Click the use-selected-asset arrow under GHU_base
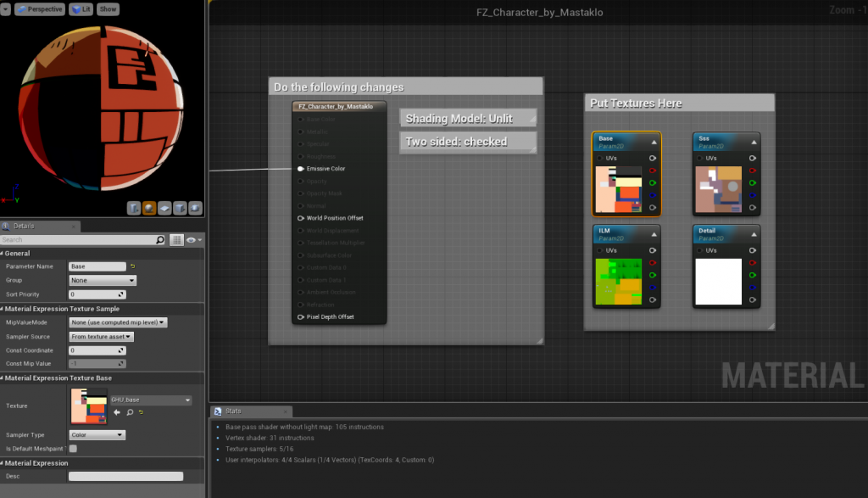The image size is (868, 498). 117,412
